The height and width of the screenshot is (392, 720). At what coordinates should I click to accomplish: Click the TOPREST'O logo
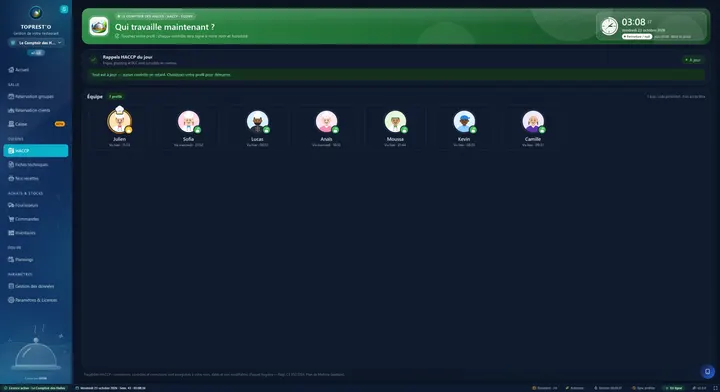[x=36, y=13]
